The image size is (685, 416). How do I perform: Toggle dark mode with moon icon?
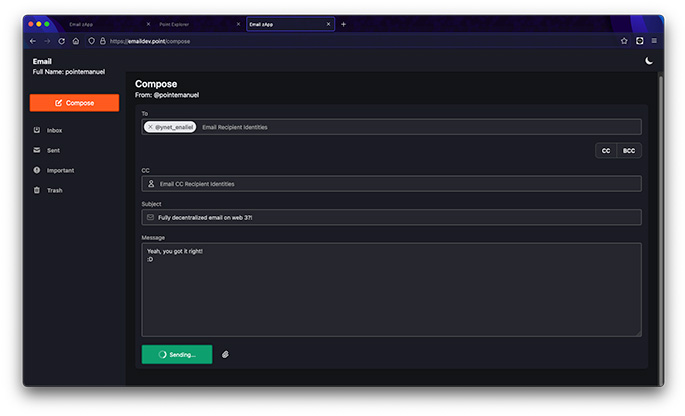tap(649, 61)
